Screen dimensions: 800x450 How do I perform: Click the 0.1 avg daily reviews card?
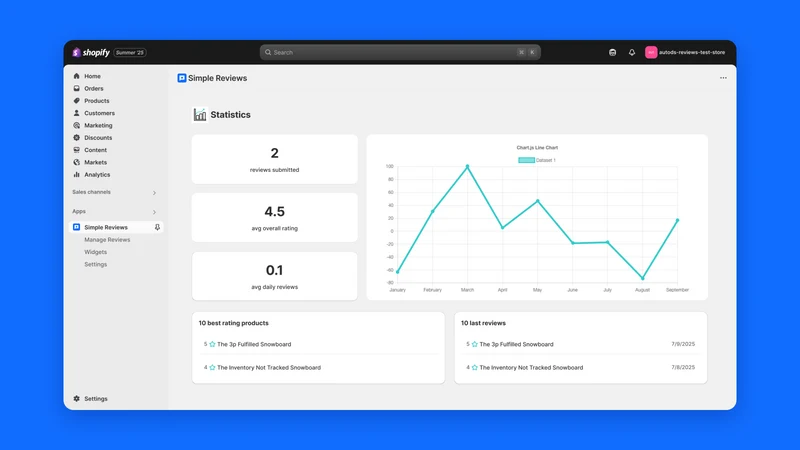274,276
